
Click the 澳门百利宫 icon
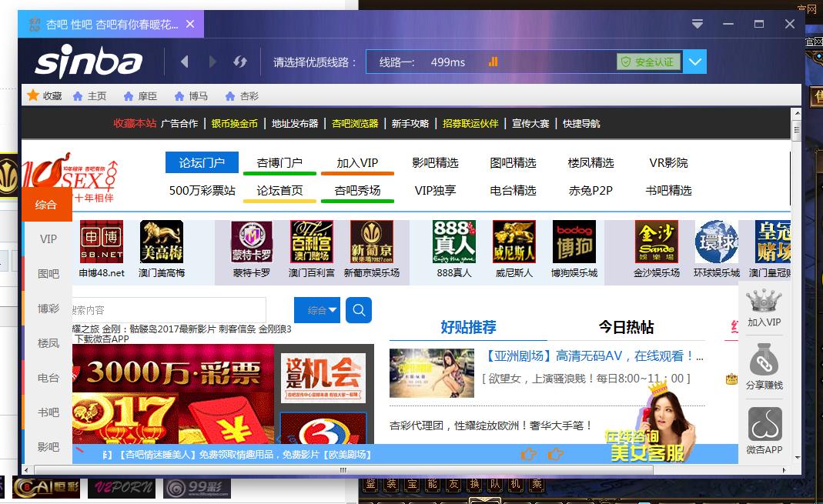(x=312, y=242)
